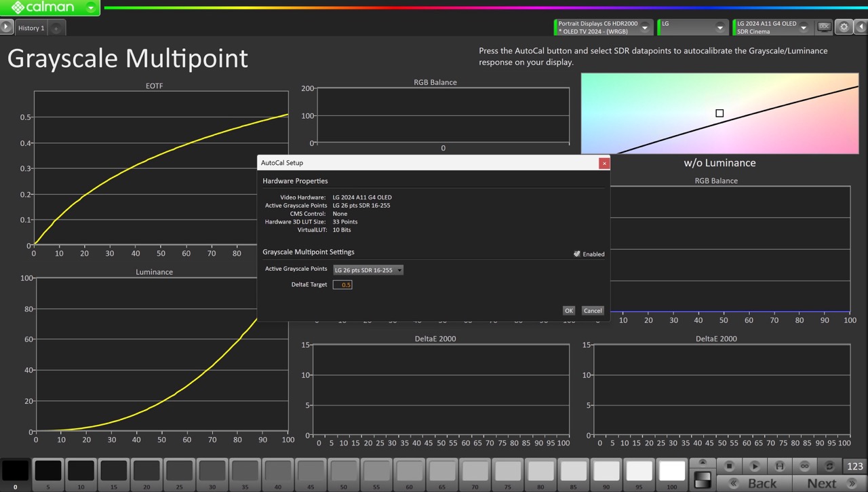Click the Grayscale Multipoint heading
This screenshot has width=868, height=492.
[127, 58]
